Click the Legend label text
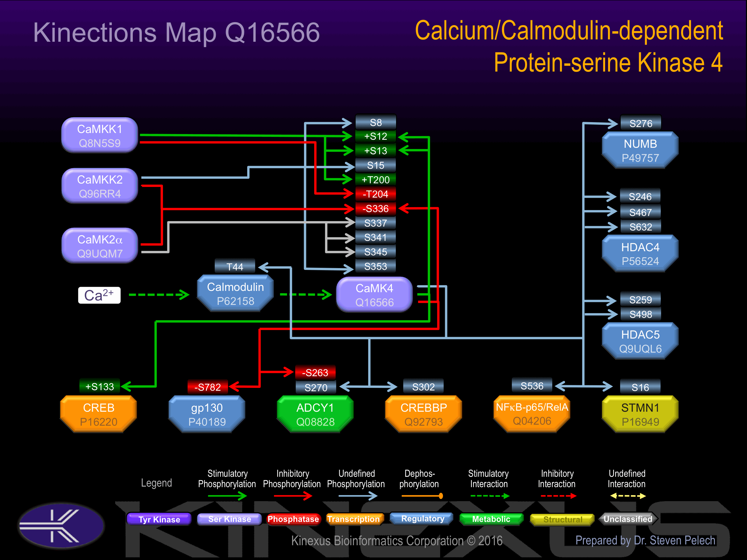The width and height of the screenshot is (747, 560). click(156, 483)
